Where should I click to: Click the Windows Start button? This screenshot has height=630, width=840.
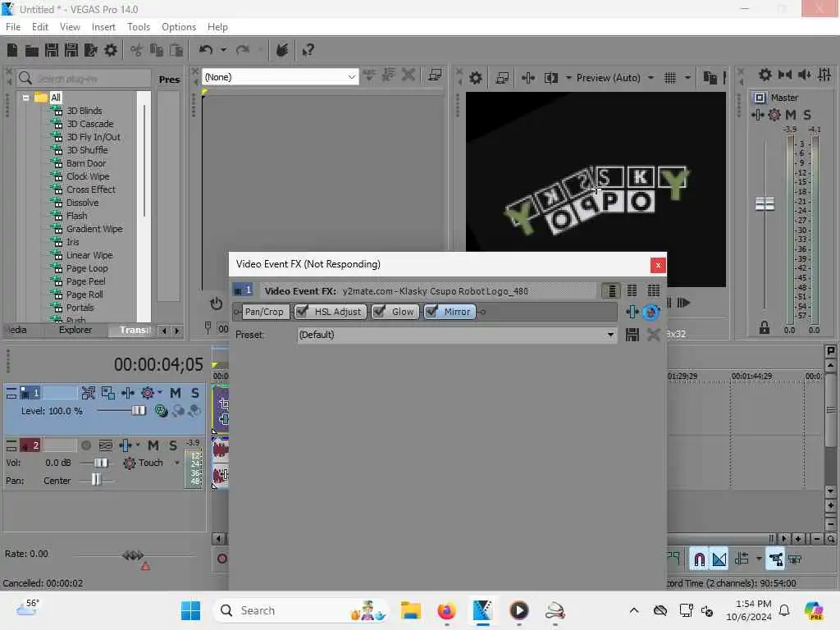tap(190, 610)
